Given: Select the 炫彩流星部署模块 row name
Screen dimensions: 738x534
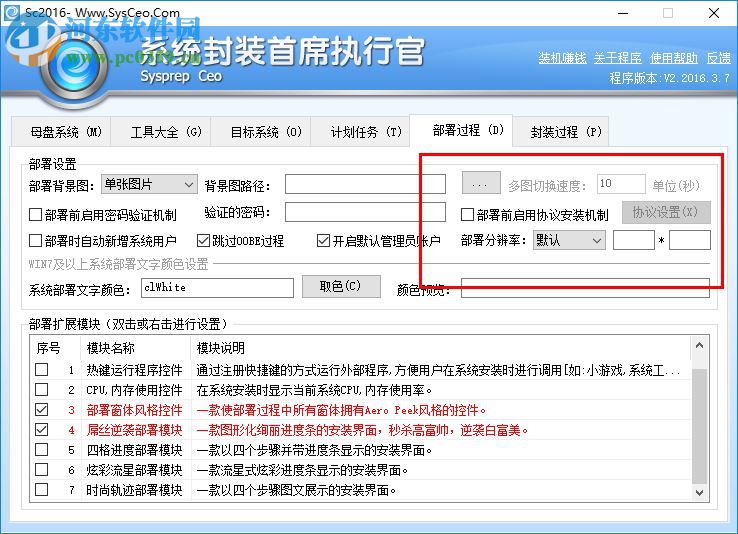Looking at the screenshot, I should point(134,470).
